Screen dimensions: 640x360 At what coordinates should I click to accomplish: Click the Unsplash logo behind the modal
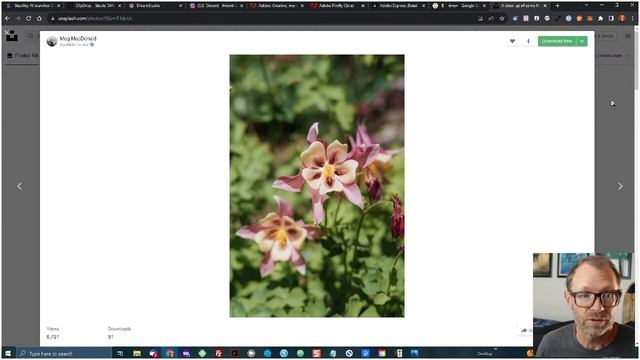[12, 36]
